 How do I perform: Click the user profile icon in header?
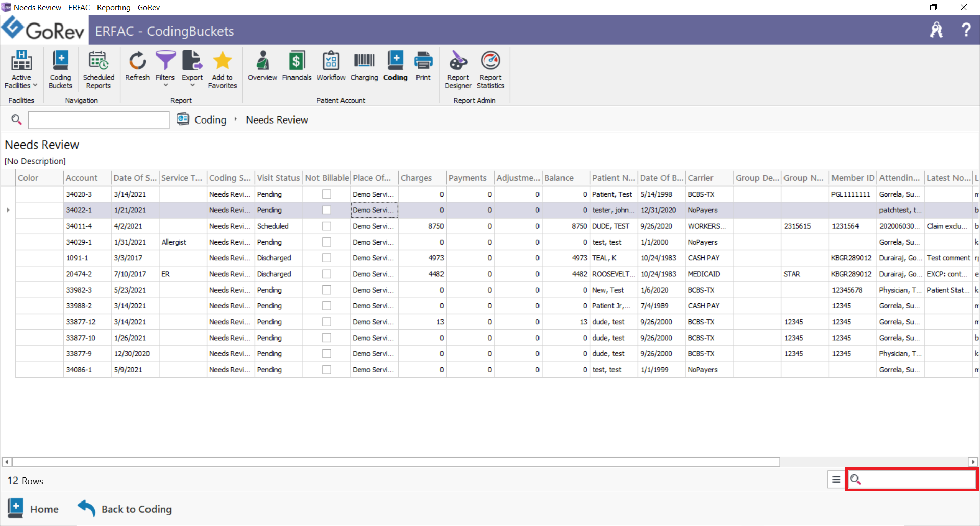tap(937, 30)
